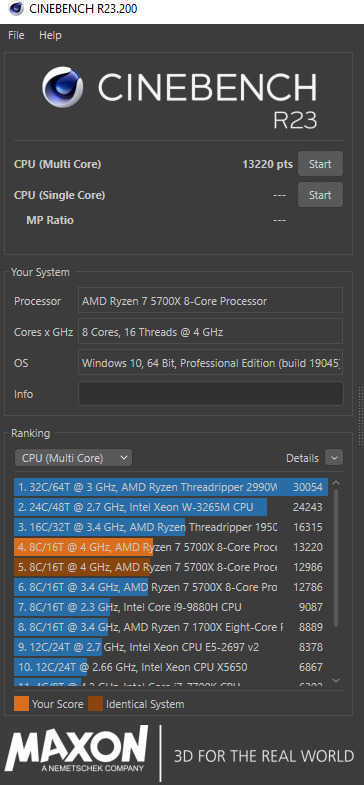Select the Processor name field
This screenshot has height=785, width=364.
[210, 300]
